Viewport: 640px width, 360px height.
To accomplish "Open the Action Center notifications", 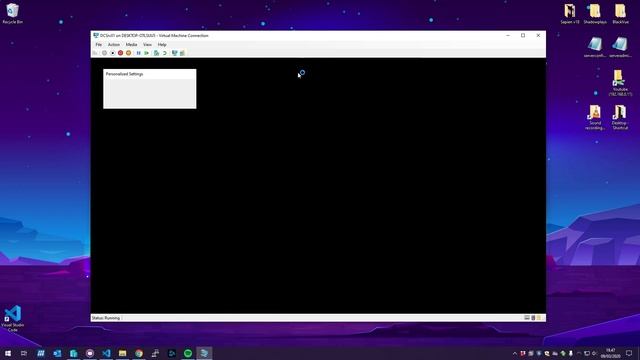I will point(629,353).
